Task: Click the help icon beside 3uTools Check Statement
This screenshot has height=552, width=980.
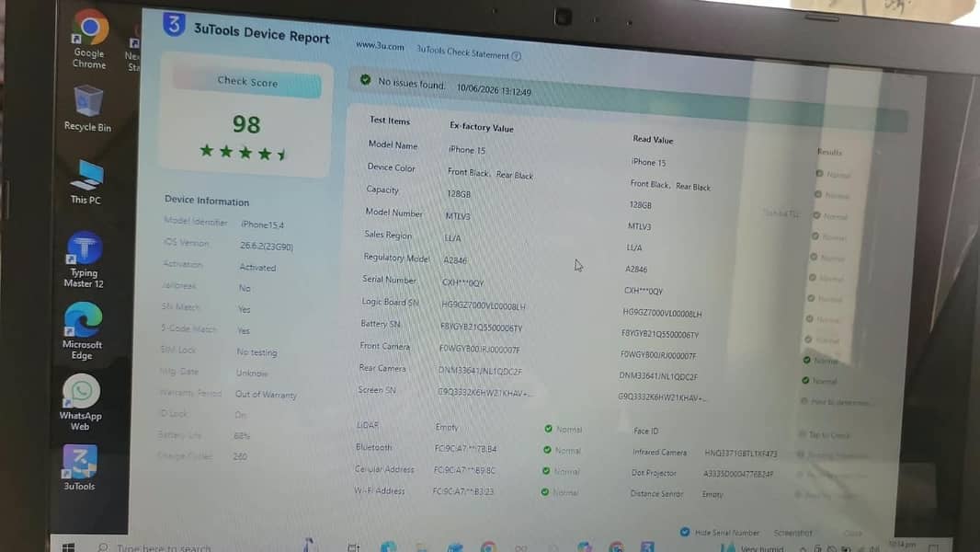Action: tap(517, 56)
